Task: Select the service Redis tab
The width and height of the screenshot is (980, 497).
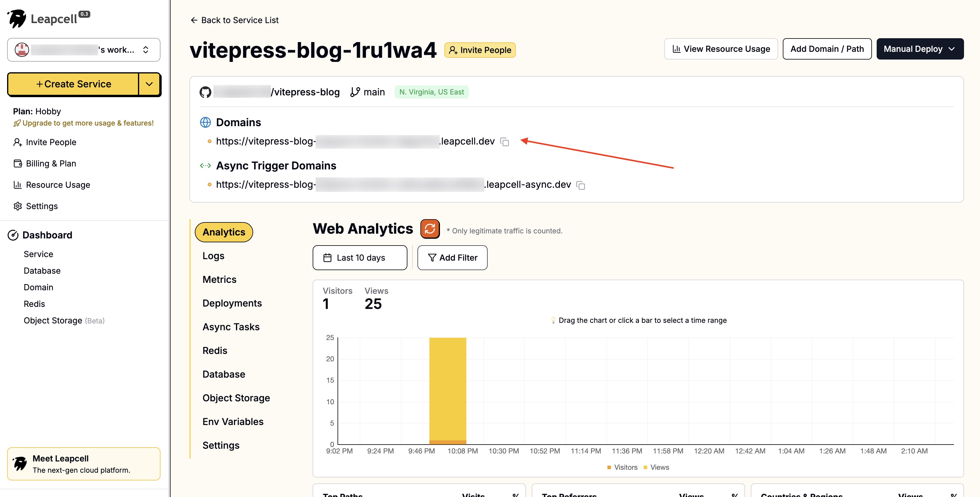Action: [x=215, y=350]
